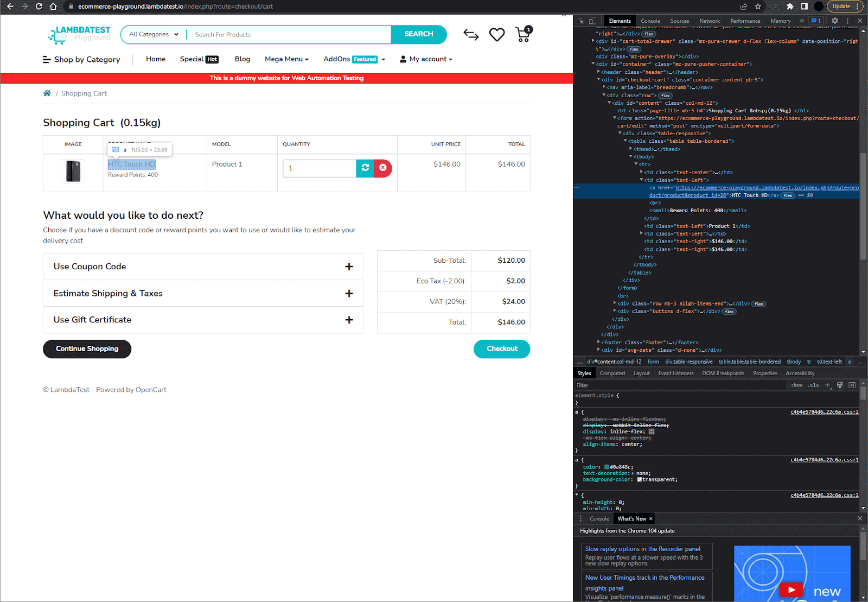
Task: Click the new style rule plus icon
Action: point(827,385)
